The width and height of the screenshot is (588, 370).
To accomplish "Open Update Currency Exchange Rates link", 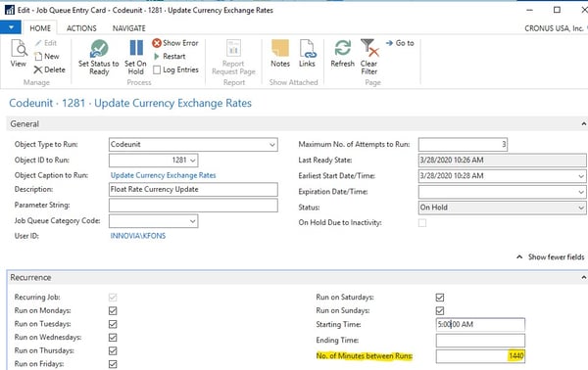I will (x=163, y=175).
